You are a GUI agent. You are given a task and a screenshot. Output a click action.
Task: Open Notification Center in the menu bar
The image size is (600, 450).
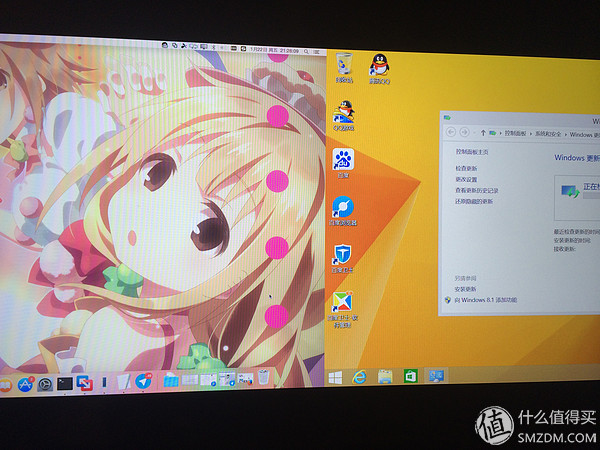coord(316,52)
